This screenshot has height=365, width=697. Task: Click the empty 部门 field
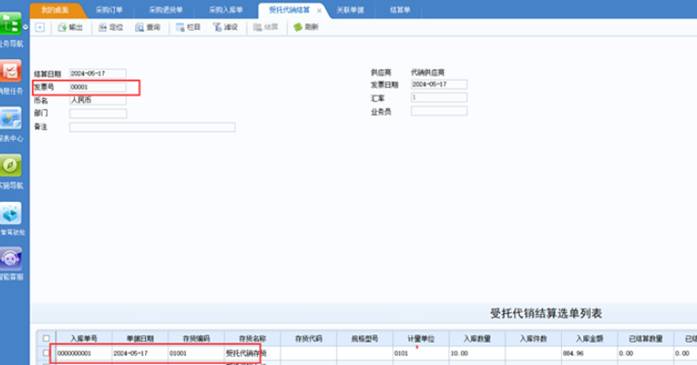[98, 113]
